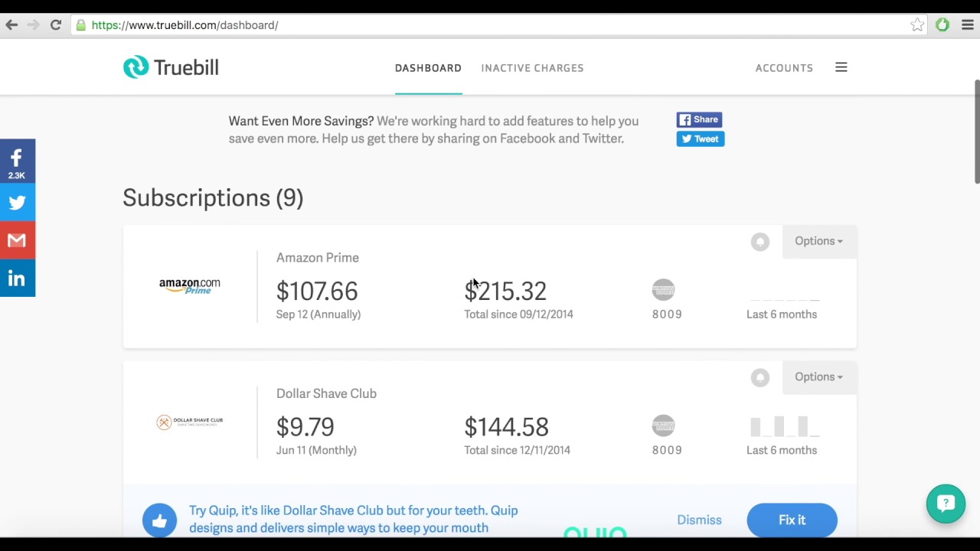Click 'Total since 09/12/2014' text
The image size is (980, 551).
click(x=518, y=315)
